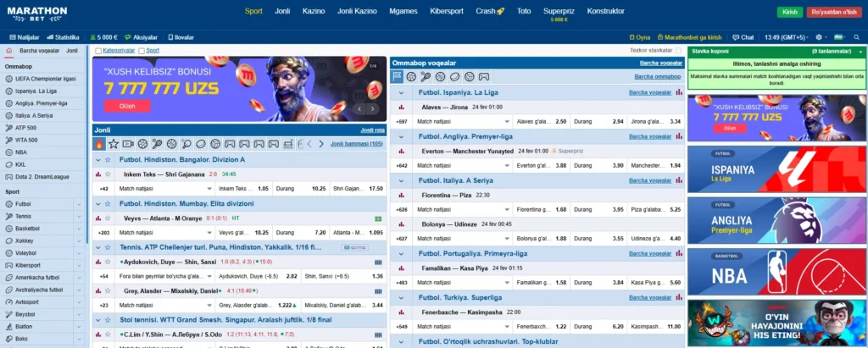The width and height of the screenshot is (868, 348).
Task: Open statistics for Alaves — Jirona match
Action: (x=401, y=107)
